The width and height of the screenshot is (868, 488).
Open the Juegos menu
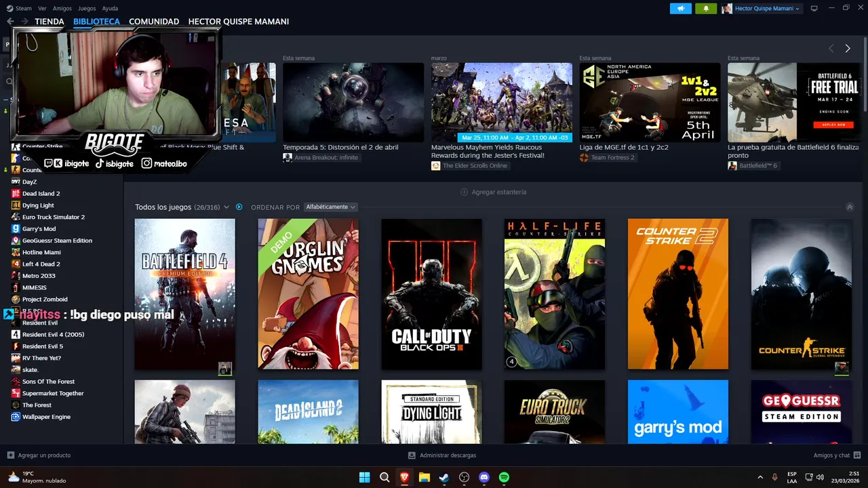(87, 8)
